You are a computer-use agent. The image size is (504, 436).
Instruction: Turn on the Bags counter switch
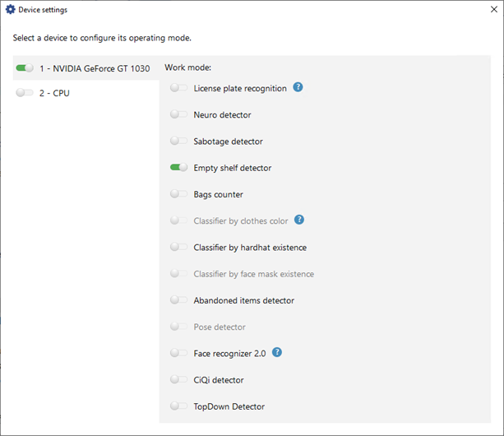pyautogui.click(x=178, y=194)
